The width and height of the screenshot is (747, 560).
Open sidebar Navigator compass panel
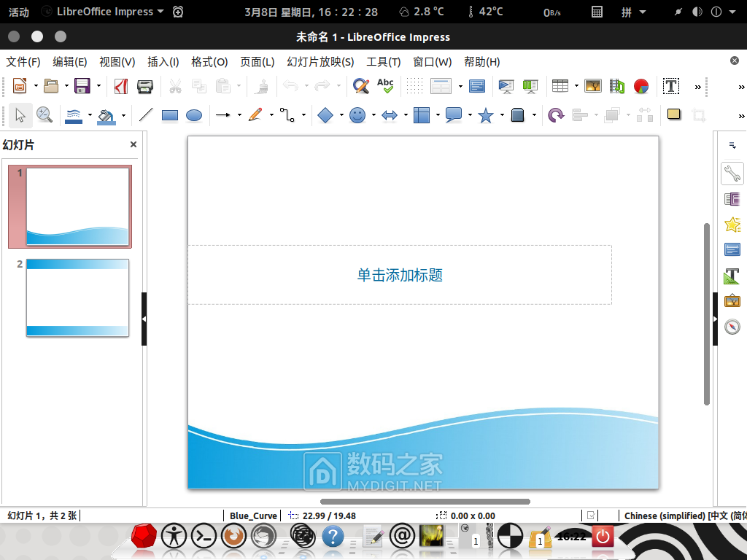[732, 327]
